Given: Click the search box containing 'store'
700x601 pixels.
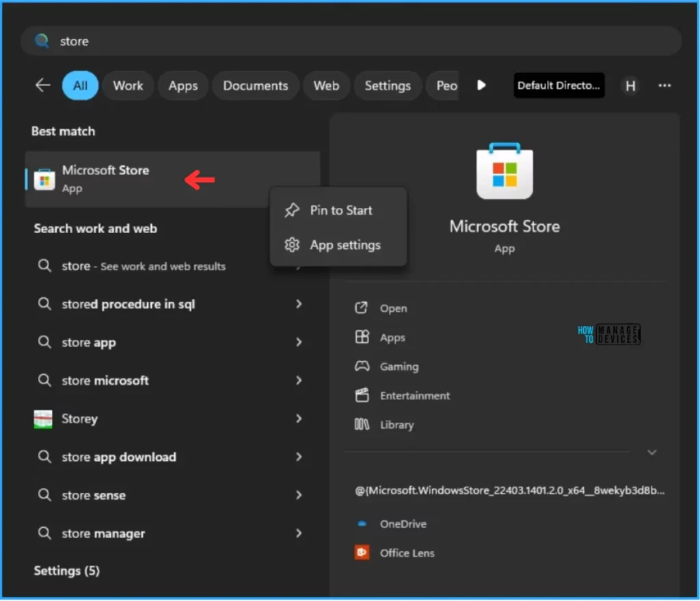Looking at the screenshot, I should tap(351, 41).
